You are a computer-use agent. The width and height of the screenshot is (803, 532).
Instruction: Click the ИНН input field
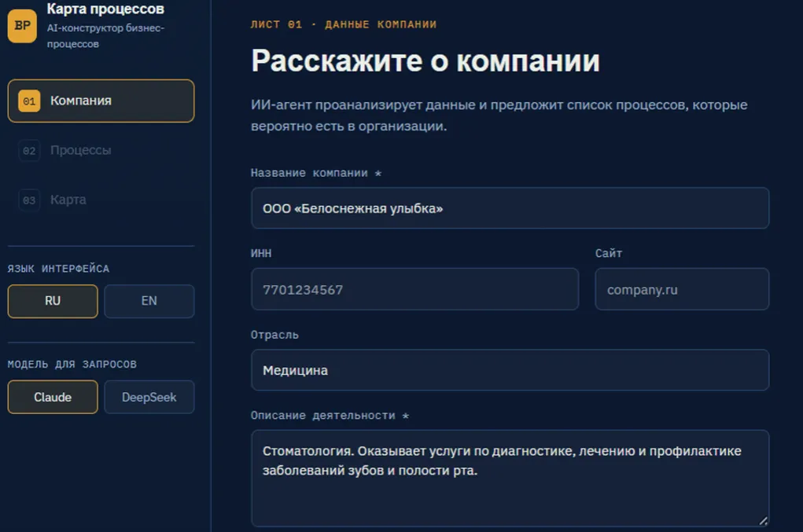tap(414, 289)
